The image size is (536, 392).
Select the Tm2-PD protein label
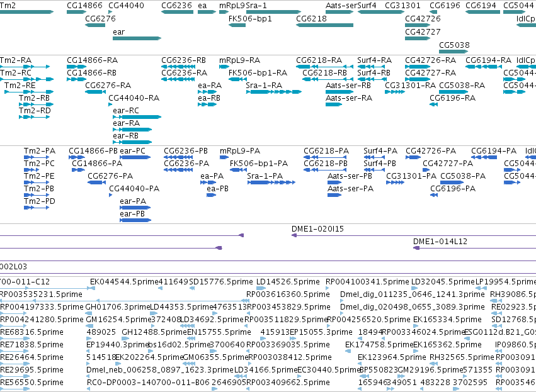[40, 201]
